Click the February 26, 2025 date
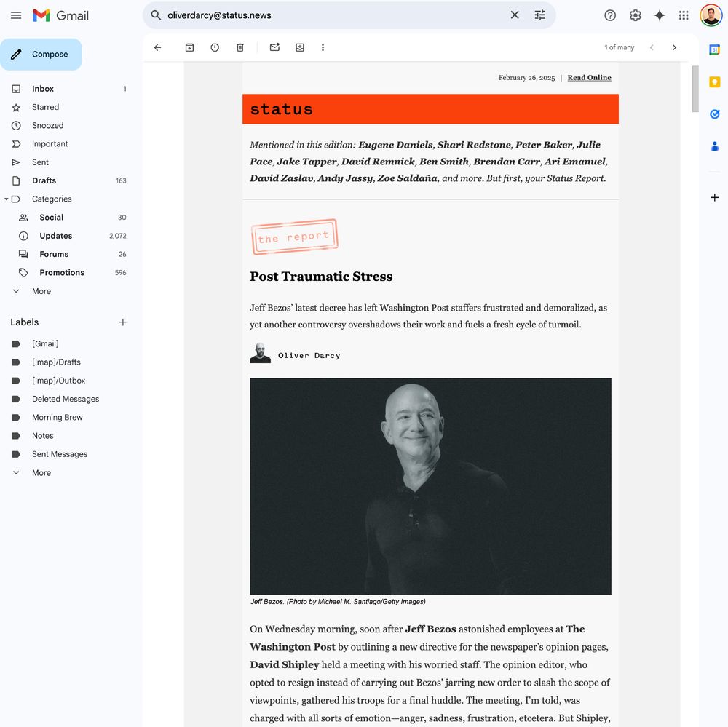Image resolution: width=728 pixels, height=727 pixels. 526,78
